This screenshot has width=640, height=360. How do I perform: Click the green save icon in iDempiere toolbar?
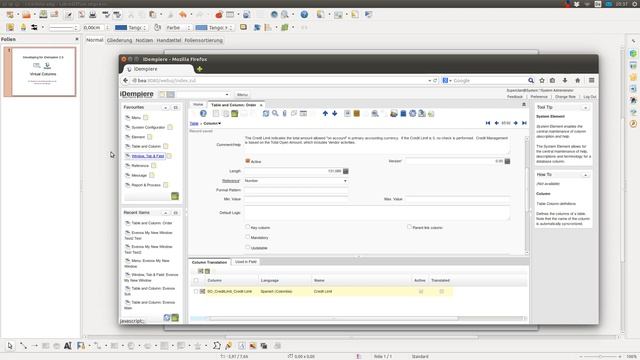234,113
